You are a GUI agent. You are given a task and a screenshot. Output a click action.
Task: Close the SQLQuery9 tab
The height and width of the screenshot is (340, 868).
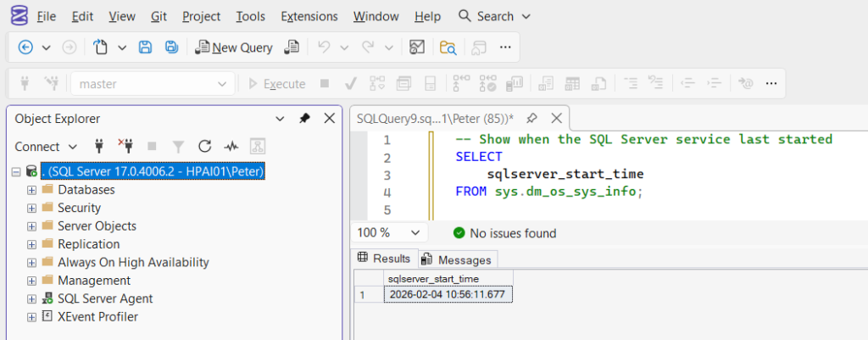[x=557, y=118]
